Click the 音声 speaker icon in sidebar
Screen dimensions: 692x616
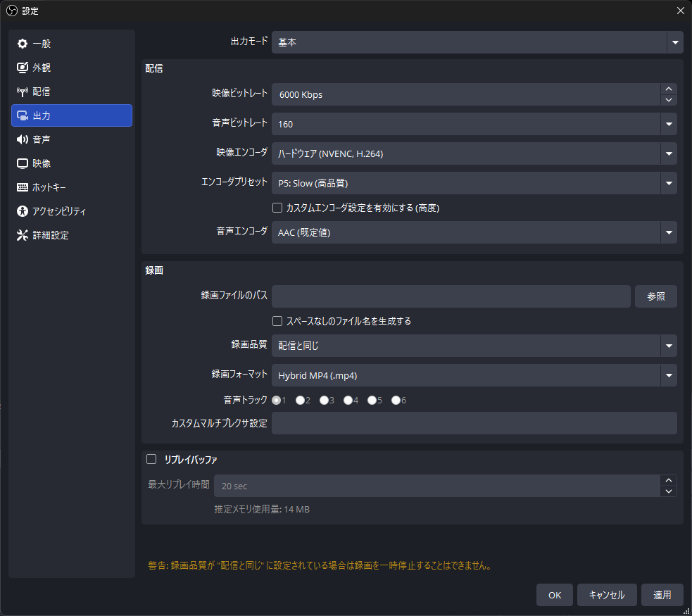pyautogui.click(x=22, y=139)
